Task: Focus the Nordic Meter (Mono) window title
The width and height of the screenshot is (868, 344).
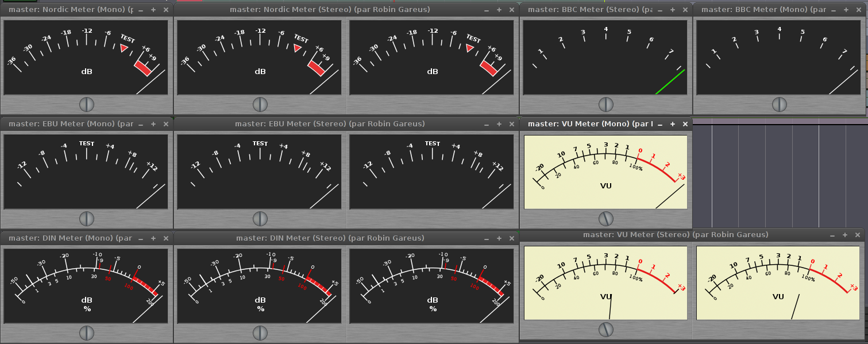Action: 72,10
